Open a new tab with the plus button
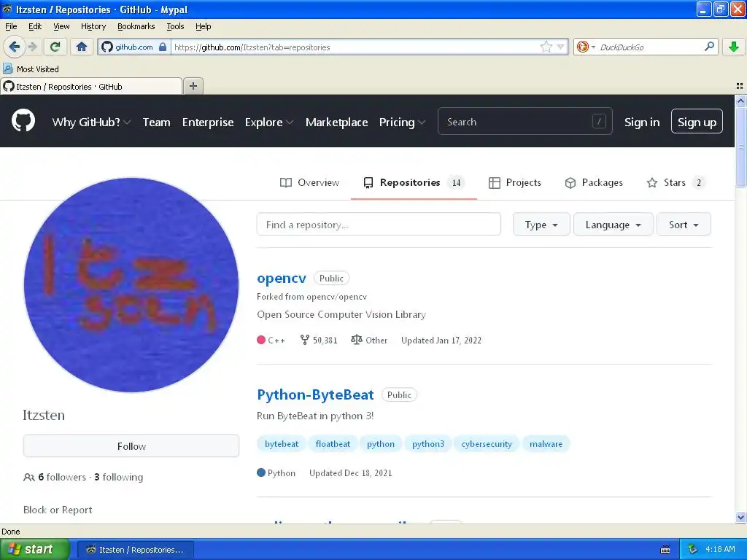This screenshot has width=747, height=560. (x=193, y=86)
